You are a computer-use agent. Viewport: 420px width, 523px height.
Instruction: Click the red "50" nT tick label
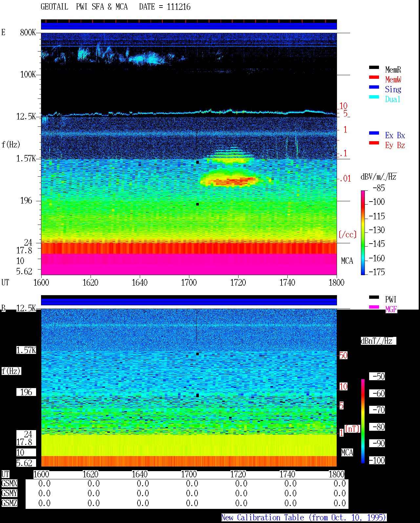(x=343, y=355)
